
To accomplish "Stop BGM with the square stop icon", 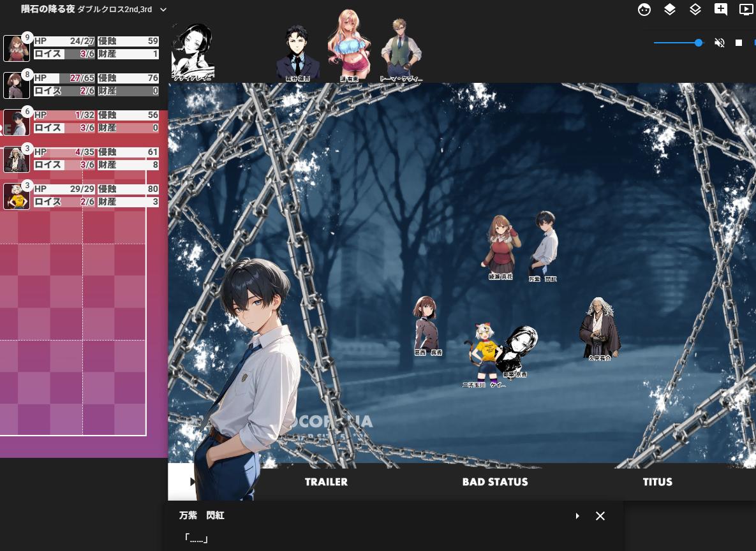I will 739,43.
